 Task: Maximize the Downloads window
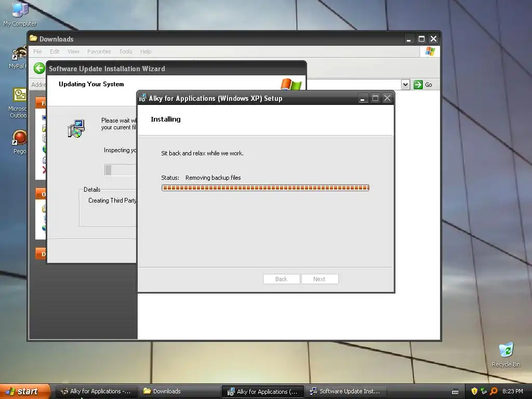point(421,39)
